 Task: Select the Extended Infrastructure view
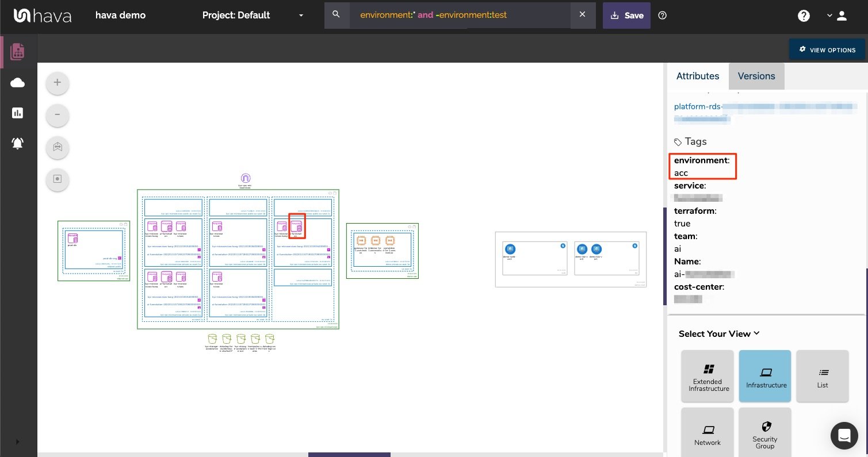point(708,375)
